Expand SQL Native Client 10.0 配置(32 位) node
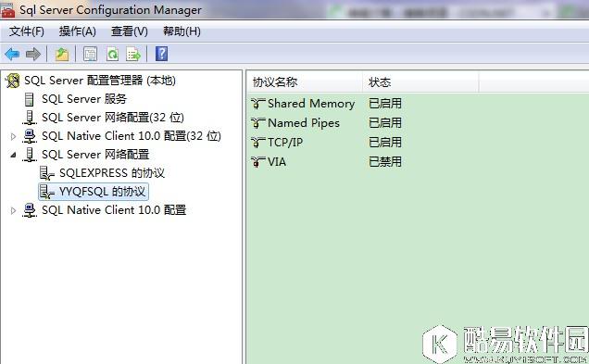 click(13, 136)
